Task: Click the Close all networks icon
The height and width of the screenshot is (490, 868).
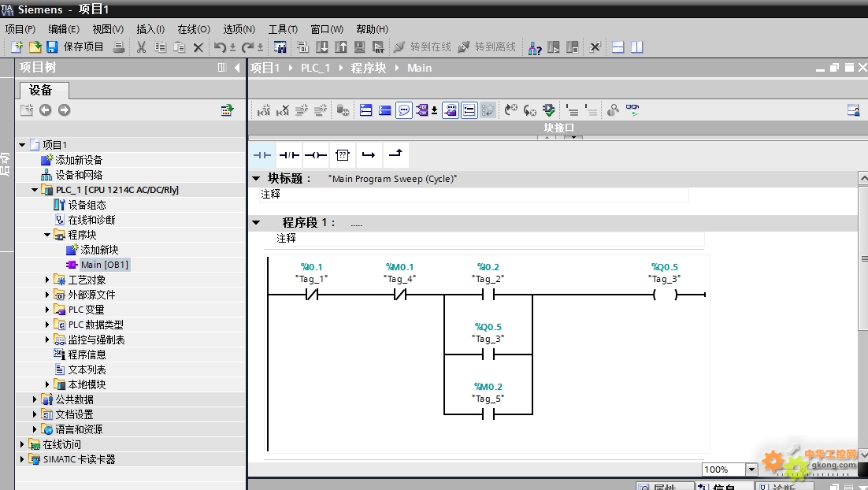Action: point(384,110)
